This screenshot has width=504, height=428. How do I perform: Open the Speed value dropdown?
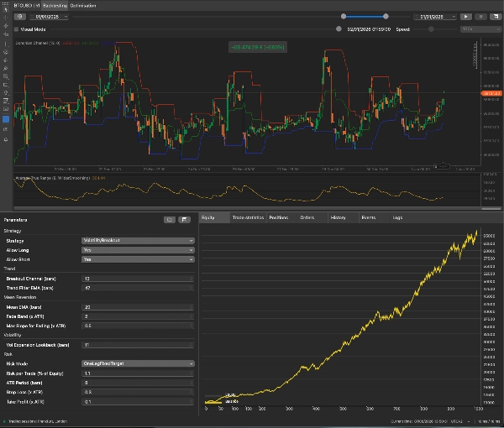(x=480, y=29)
